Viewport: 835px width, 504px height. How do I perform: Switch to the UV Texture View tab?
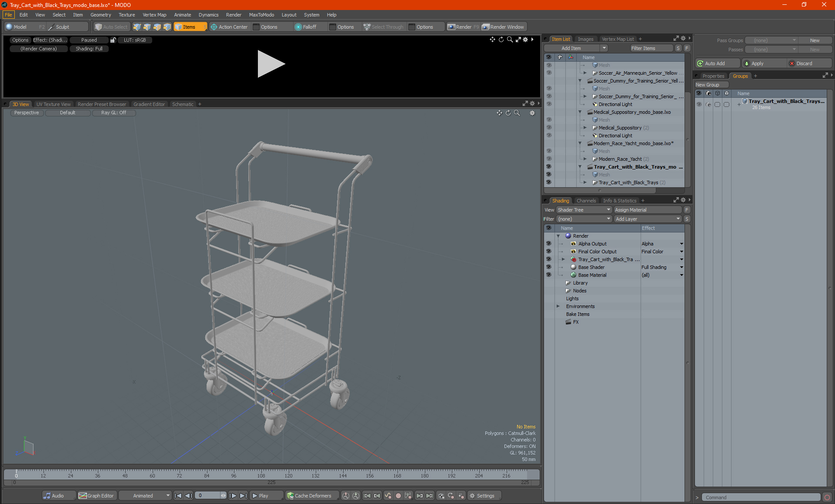(53, 104)
